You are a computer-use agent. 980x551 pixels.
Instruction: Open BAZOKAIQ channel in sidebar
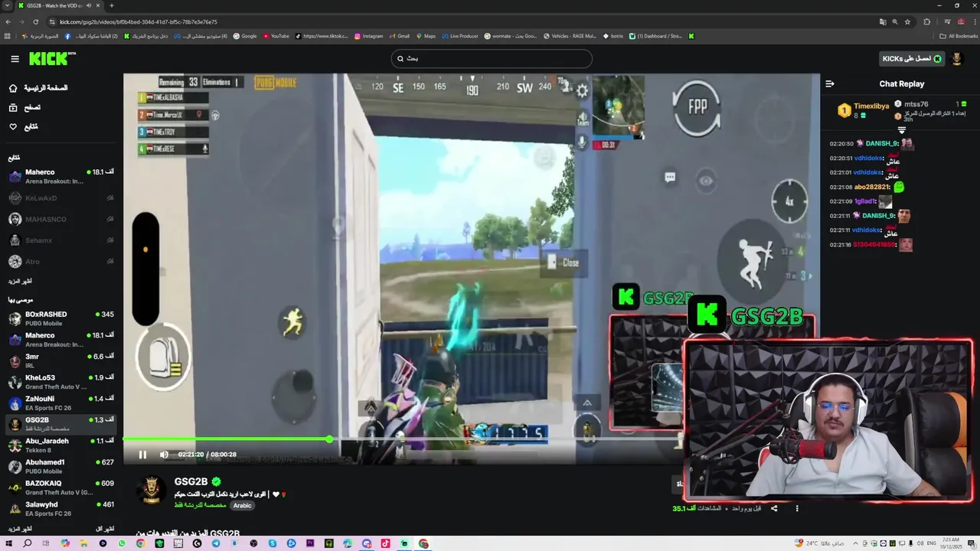(61, 487)
